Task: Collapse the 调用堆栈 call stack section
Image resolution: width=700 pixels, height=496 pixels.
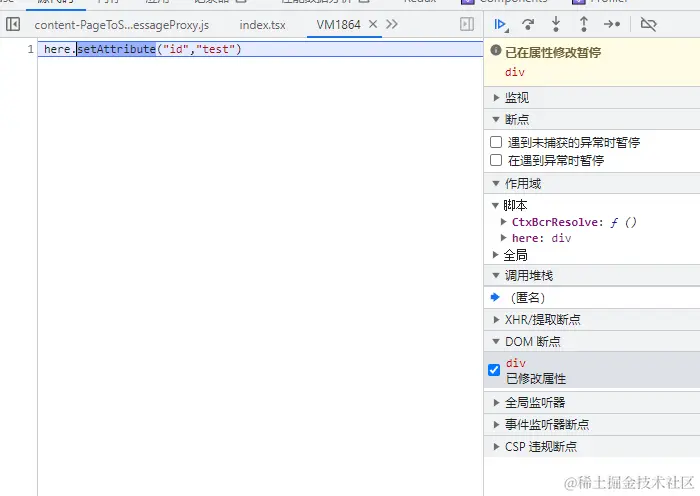Action: [x=592, y=275]
